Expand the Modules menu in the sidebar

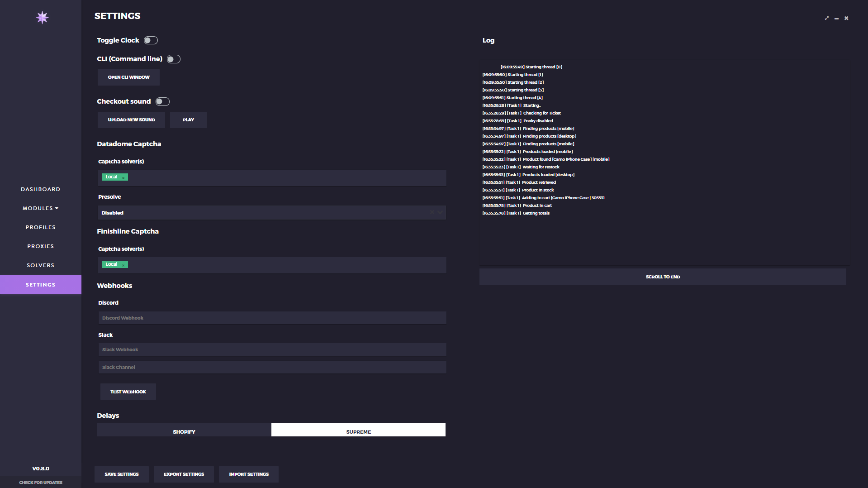[40, 208]
